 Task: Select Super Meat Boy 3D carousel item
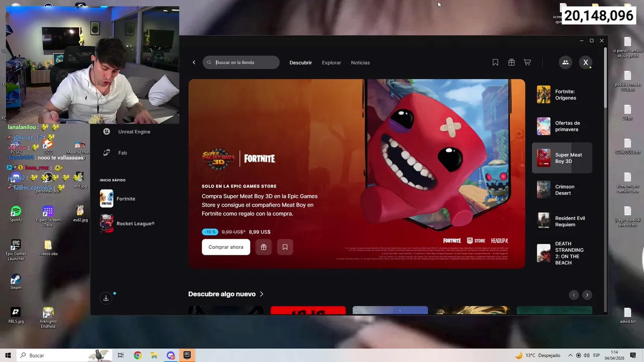(562, 158)
